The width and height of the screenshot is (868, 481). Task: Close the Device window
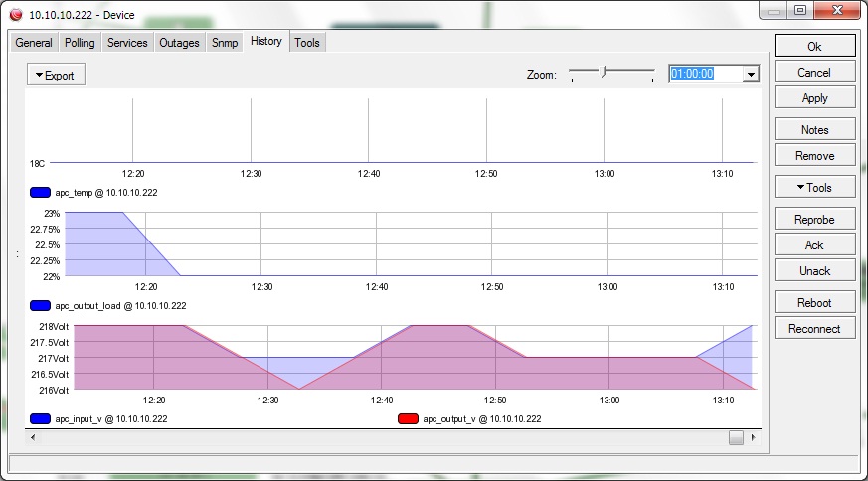837,10
